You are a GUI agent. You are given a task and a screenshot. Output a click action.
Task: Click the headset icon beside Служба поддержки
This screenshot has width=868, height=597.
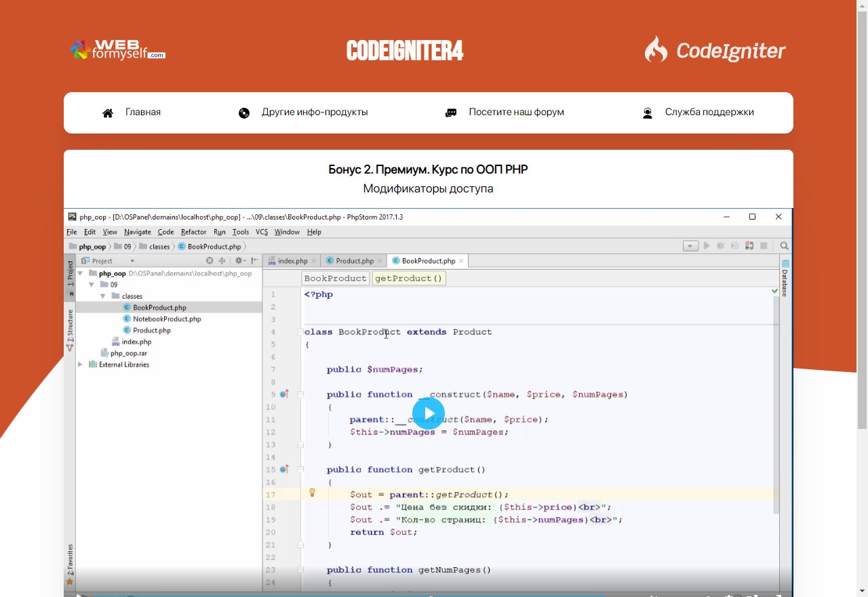tap(648, 113)
